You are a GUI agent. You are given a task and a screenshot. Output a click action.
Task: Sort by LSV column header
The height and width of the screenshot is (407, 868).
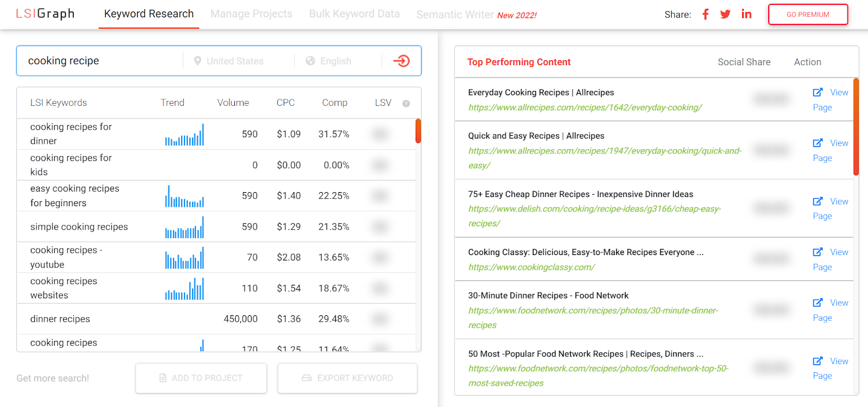click(x=383, y=103)
